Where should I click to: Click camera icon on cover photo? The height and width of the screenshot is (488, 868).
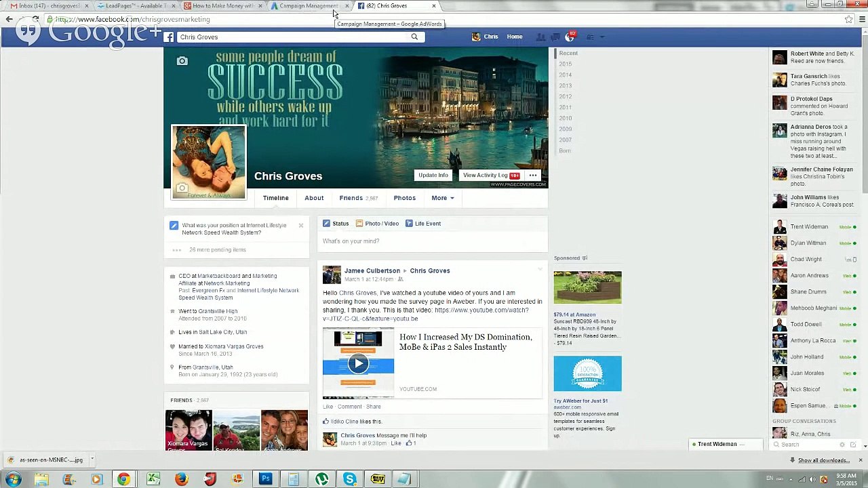(182, 61)
